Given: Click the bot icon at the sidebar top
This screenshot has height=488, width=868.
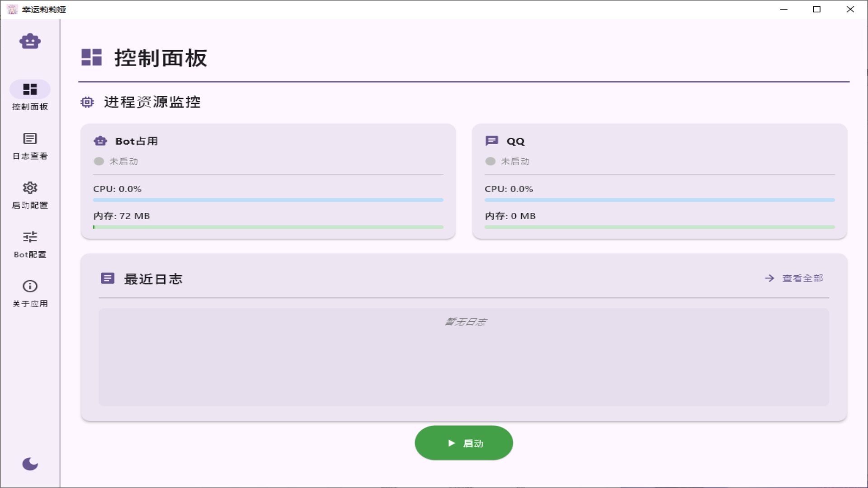Looking at the screenshot, I should (x=30, y=41).
